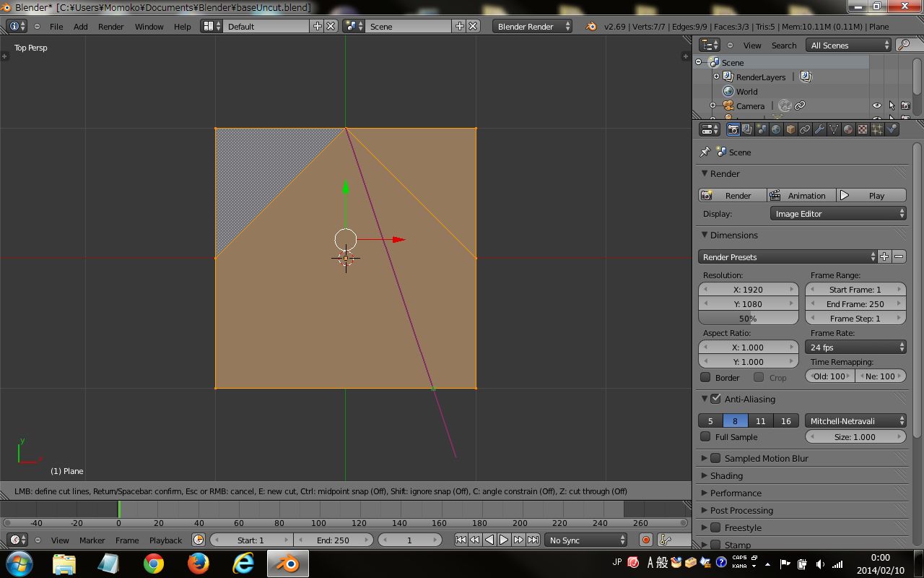Open the properties editor type selector
Screen dimensions: 924x578
pyautogui.click(x=710, y=129)
